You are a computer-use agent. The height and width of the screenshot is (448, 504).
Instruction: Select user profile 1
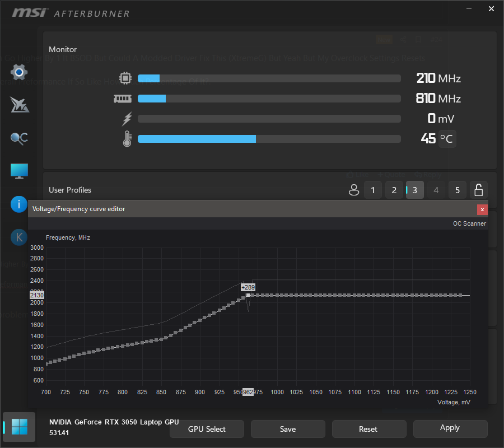point(373,190)
